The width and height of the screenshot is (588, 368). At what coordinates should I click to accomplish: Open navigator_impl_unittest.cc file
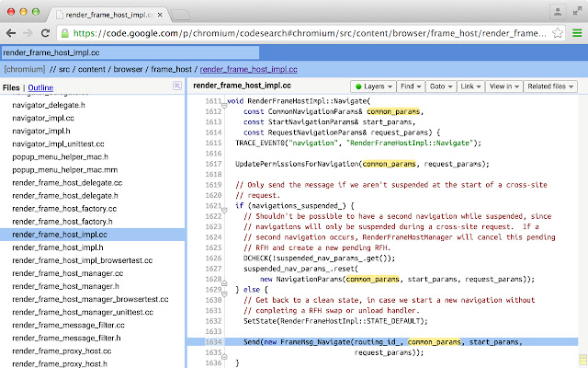pyautogui.click(x=58, y=144)
